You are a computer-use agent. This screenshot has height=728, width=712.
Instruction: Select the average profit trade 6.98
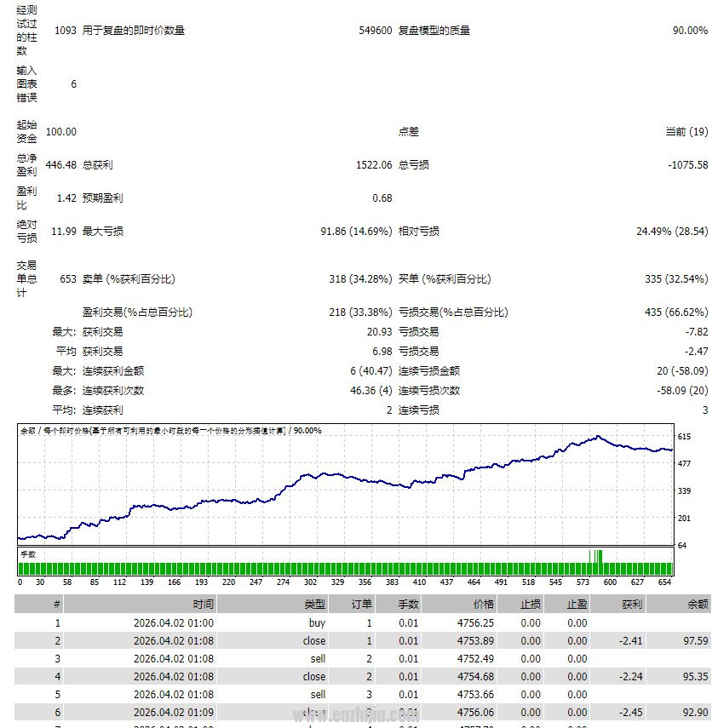click(x=382, y=352)
